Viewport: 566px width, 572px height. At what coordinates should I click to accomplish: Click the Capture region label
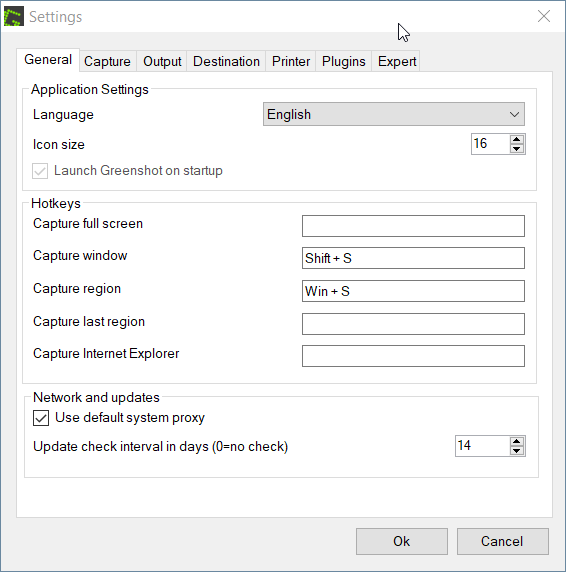(x=77, y=289)
